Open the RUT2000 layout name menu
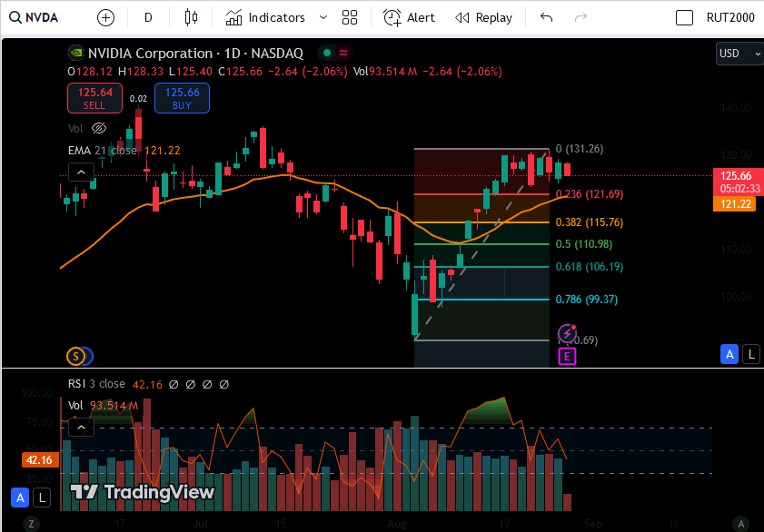This screenshot has width=764, height=532. pos(729,18)
